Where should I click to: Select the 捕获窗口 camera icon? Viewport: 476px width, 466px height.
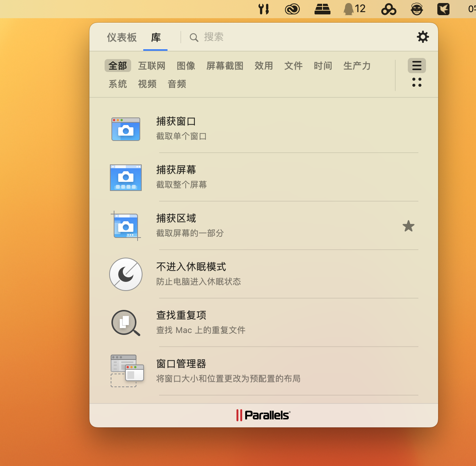click(125, 129)
